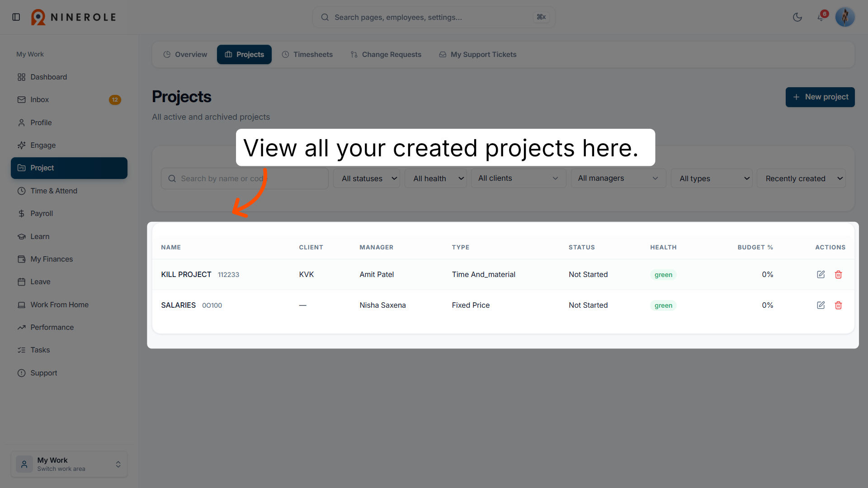Click project code 00100
This screenshot has width=868, height=488.
point(212,305)
